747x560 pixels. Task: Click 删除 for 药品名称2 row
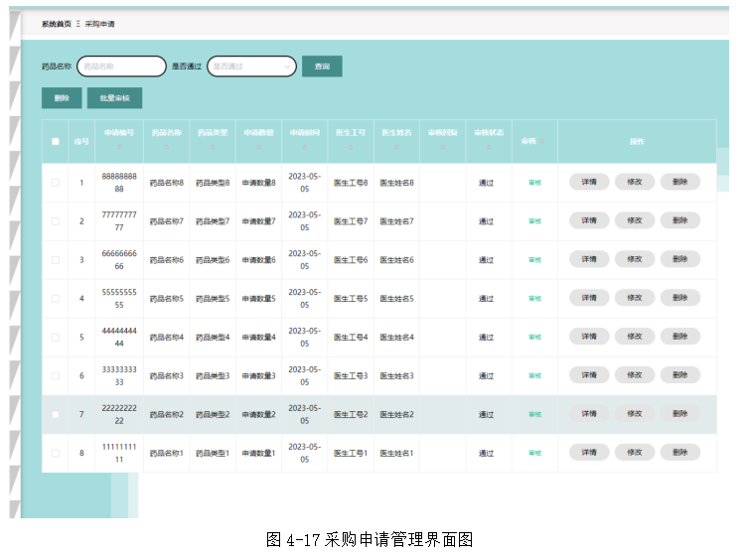pyautogui.click(x=680, y=413)
